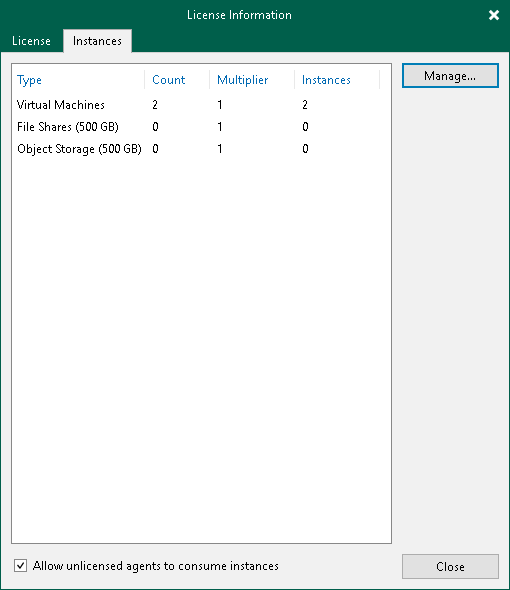Click the Object Storage count value
This screenshot has height=590, width=510.
155,149
